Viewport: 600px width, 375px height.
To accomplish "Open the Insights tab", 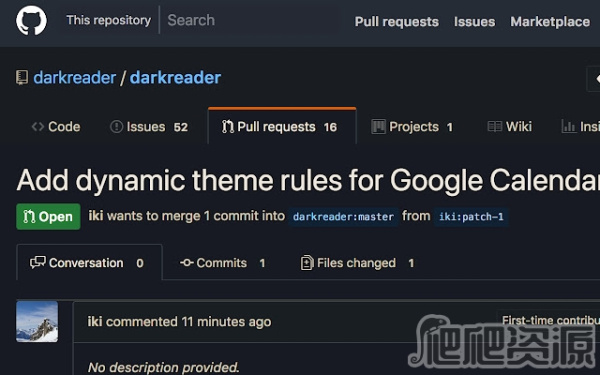I will (x=580, y=127).
